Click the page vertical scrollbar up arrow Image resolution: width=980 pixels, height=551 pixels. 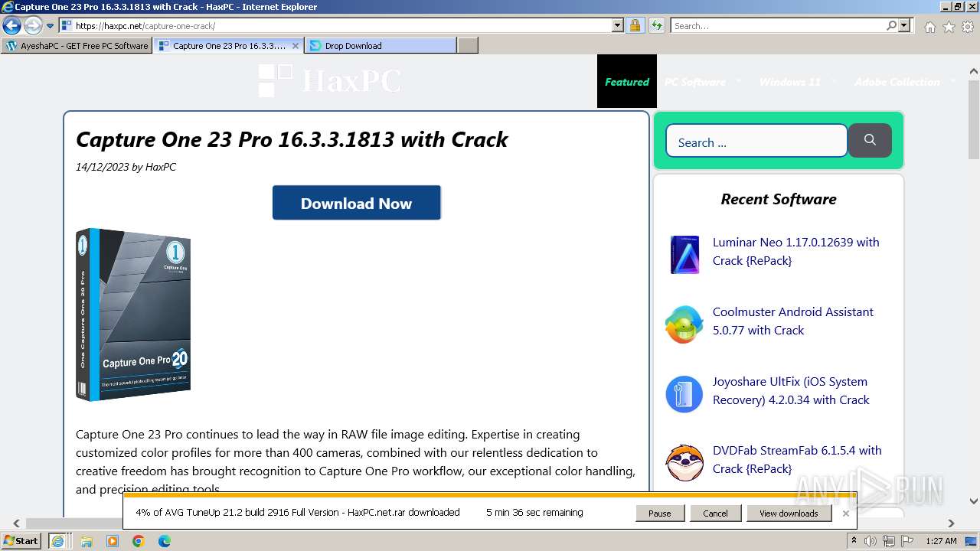[x=974, y=72]
